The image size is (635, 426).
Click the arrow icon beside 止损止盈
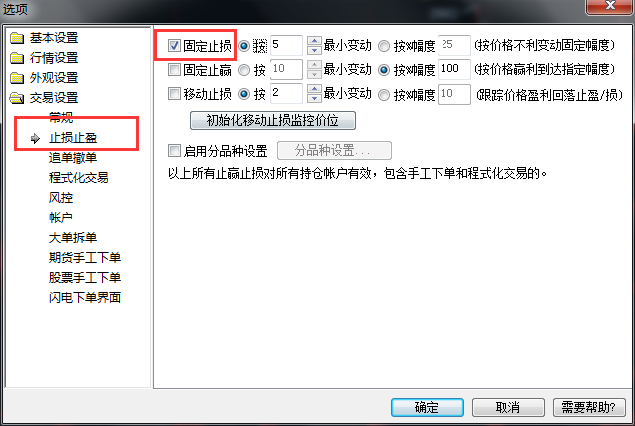35,138
